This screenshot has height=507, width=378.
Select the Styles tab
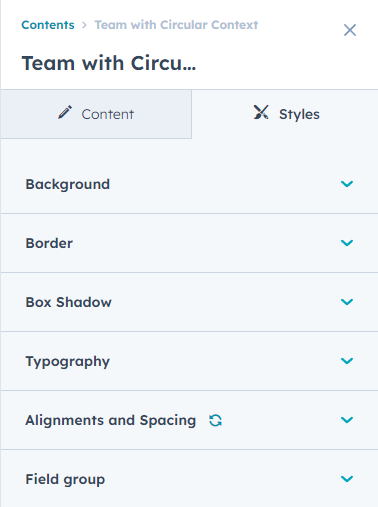(285, 114)
